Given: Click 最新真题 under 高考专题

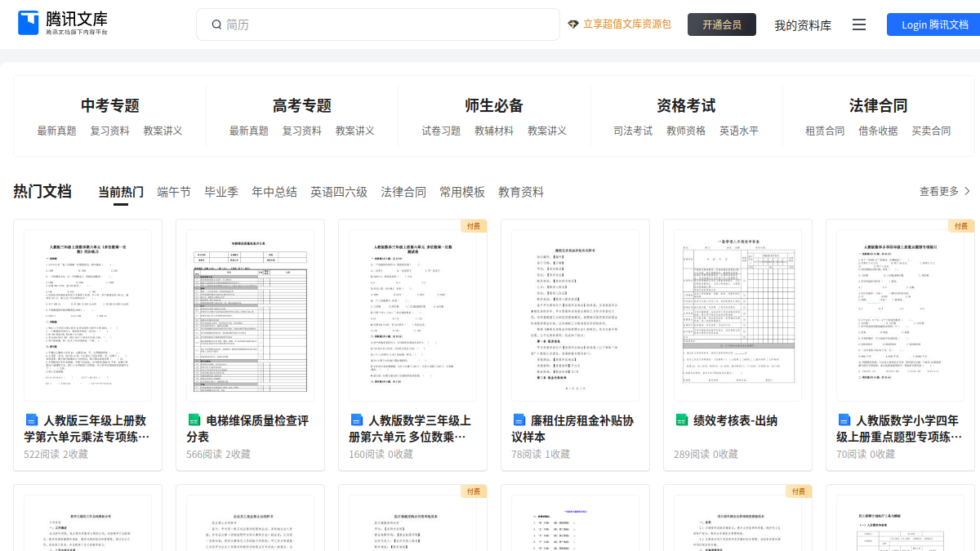Looking at the screenshot, I should [x=249, y=131].
